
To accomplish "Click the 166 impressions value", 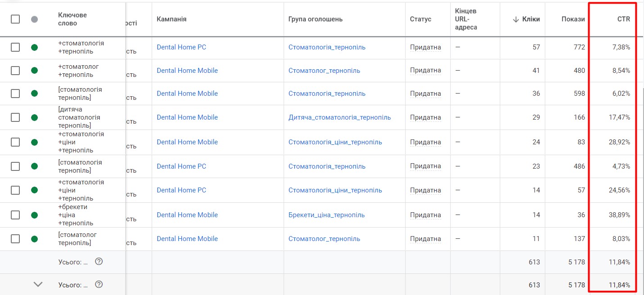I will (580, 117).
